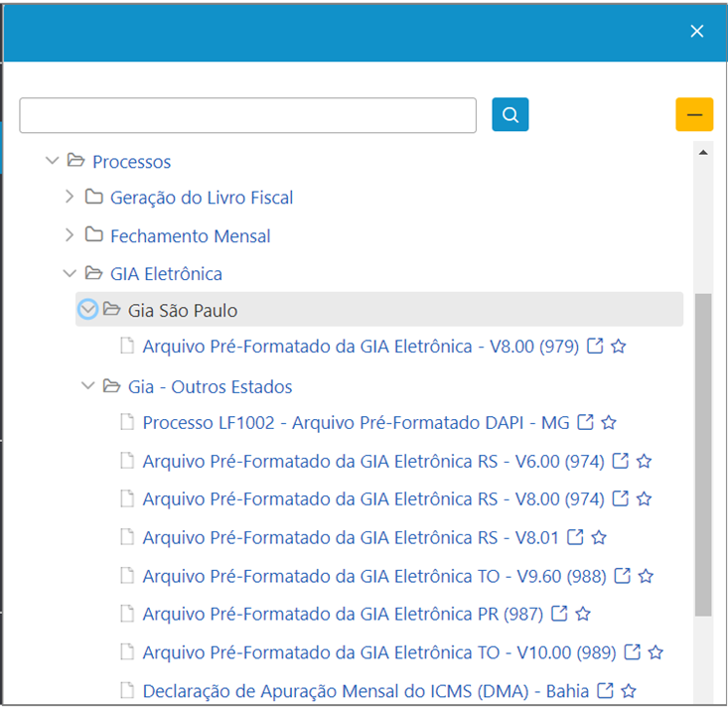The image size is (728, 708).
Task: Open GIA Eletrônica RS - V6.00 (974) link
Action: click(373, 462)
